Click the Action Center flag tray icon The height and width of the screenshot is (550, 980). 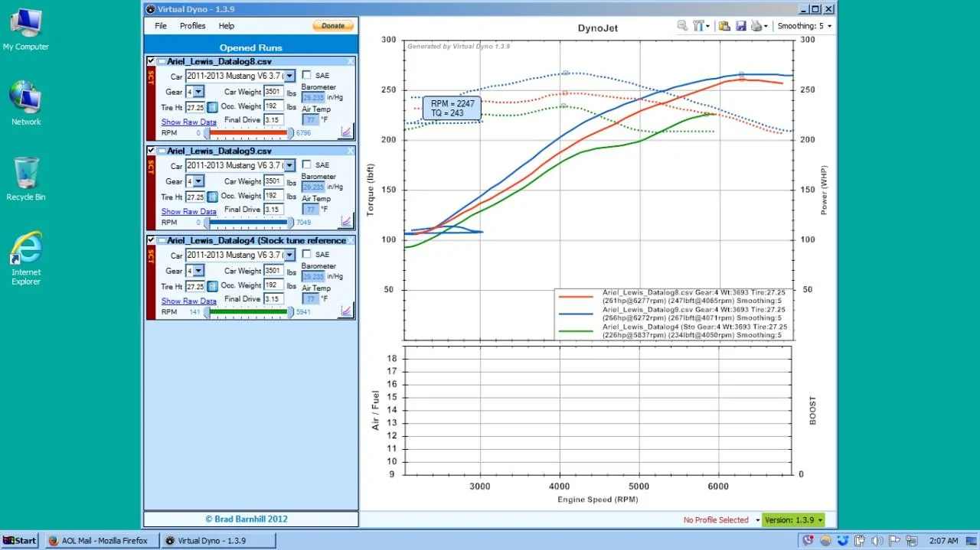pos(894,541)
